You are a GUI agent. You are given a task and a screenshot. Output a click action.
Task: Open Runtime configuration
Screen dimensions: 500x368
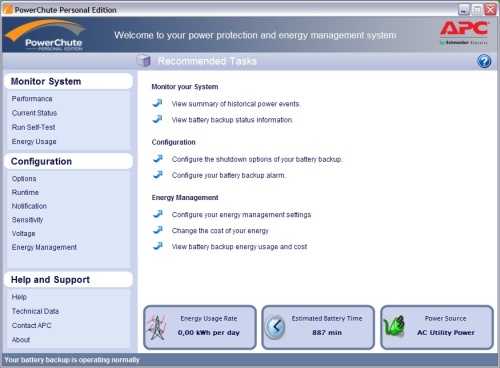[25, 192]
